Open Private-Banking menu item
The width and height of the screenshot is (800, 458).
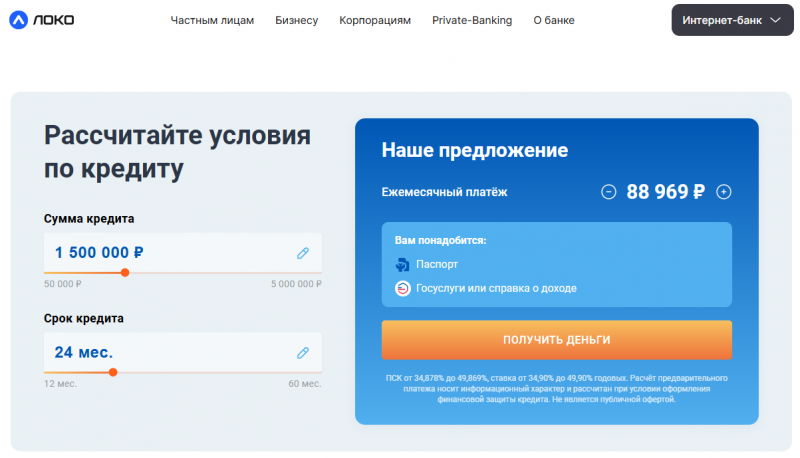472,20
